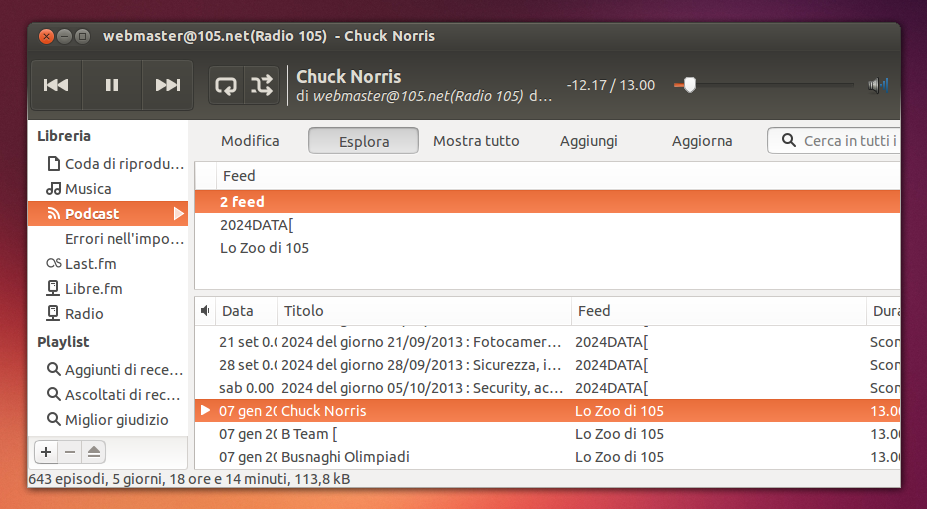Viewport: 927px width, 509px height.
Task: Click the Ascoltati di recente search icon
Action: [53, 394]
